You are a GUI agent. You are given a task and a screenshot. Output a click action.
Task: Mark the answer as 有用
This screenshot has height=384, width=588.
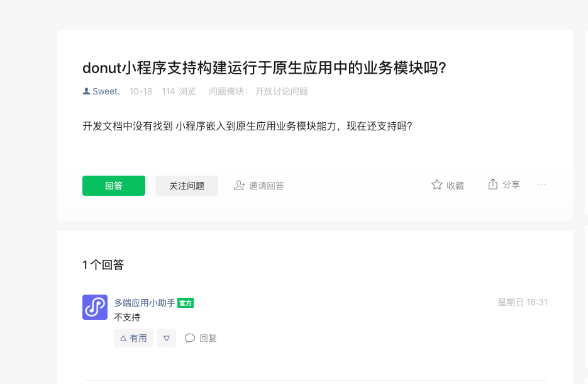[133, 338]
